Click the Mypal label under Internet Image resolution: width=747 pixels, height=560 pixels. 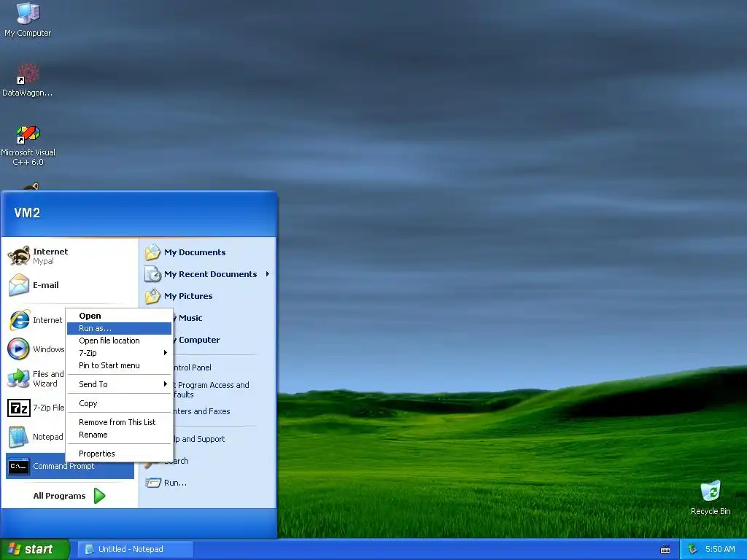tap(43, 262)
